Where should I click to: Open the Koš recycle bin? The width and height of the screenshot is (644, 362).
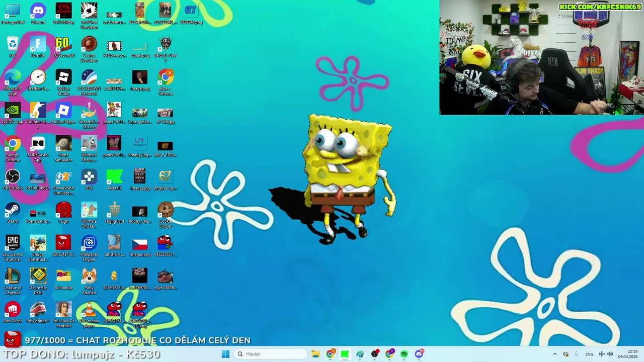click(13, 47)
